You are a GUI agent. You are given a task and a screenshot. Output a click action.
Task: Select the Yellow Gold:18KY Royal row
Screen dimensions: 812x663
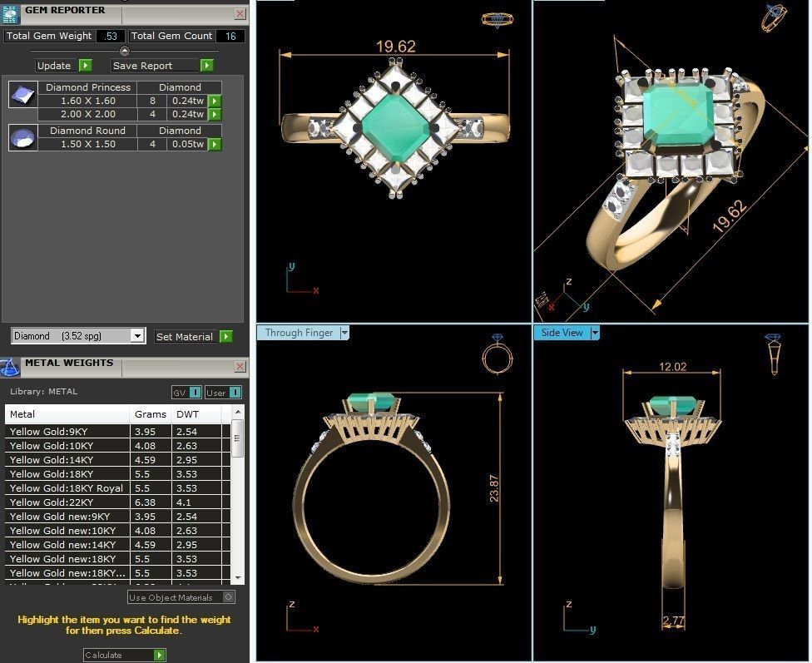(117, 488)
